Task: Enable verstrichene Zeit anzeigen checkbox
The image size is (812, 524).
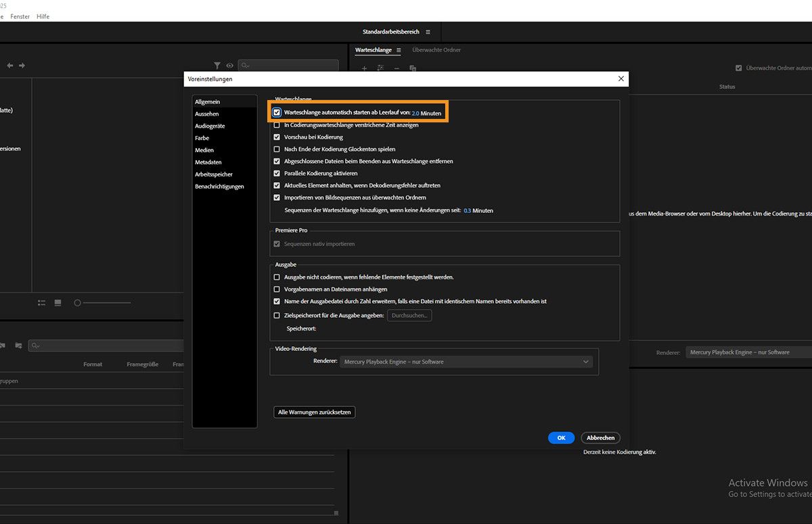Action: tap(277, 125)
